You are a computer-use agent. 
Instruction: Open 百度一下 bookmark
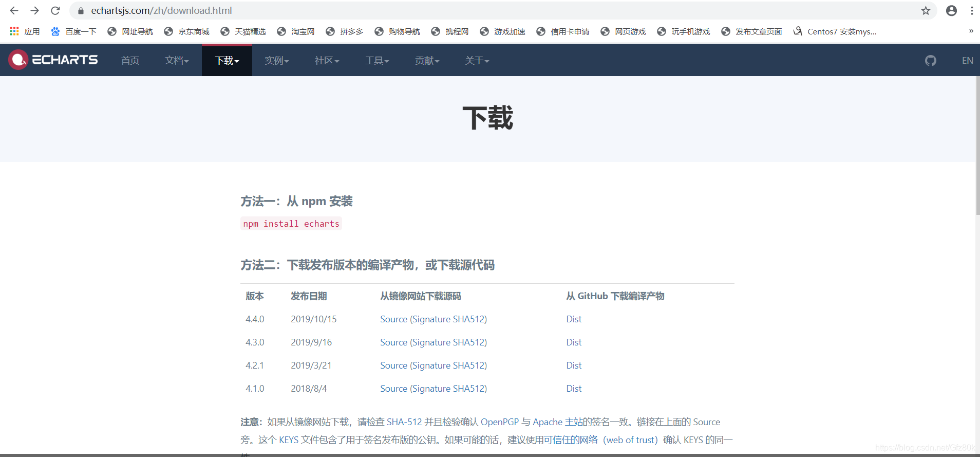(73, 31)
